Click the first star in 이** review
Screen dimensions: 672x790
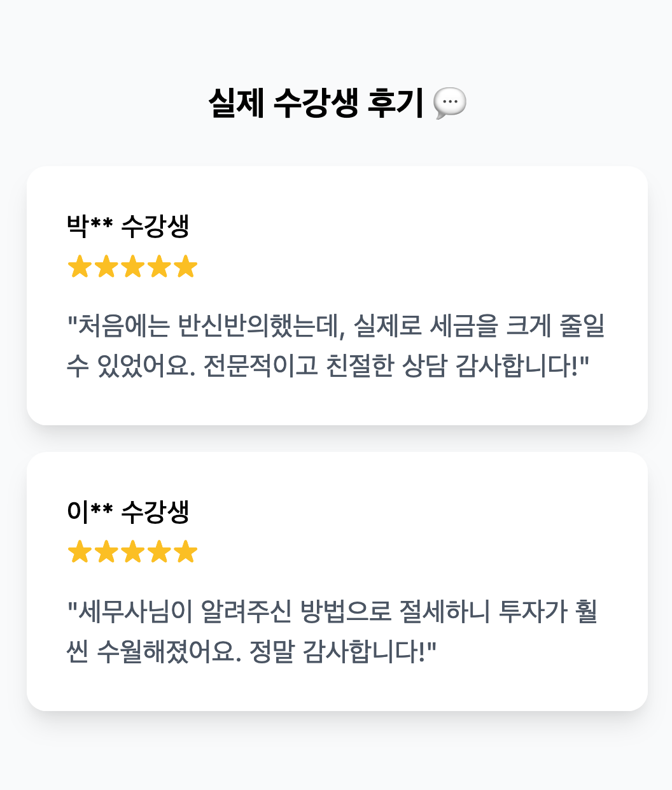click(x=80, y=552)
